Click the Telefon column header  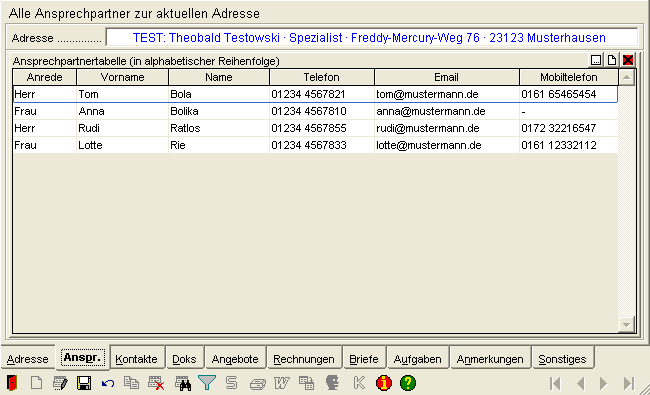pyautogui.click(x=322, y=77)
